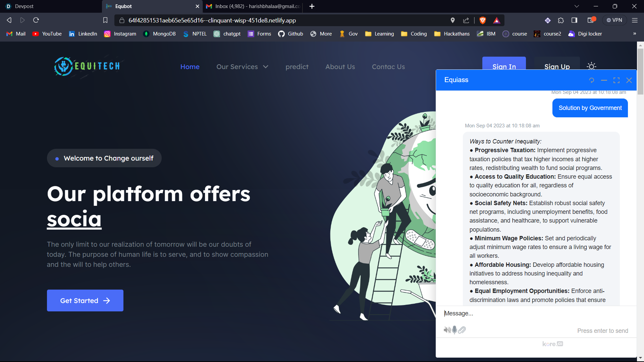Screen dimensions: 644x362
Task: Expand the Our Services dropdown
Action: [242, 67]
